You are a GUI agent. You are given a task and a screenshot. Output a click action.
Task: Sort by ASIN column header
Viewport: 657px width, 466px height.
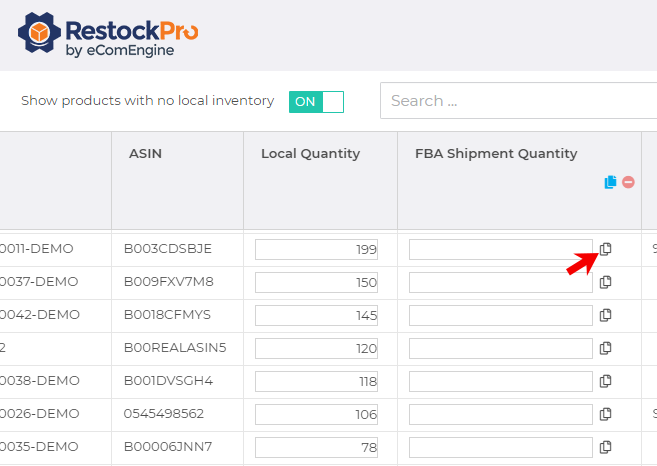click(x=145, y=154)
